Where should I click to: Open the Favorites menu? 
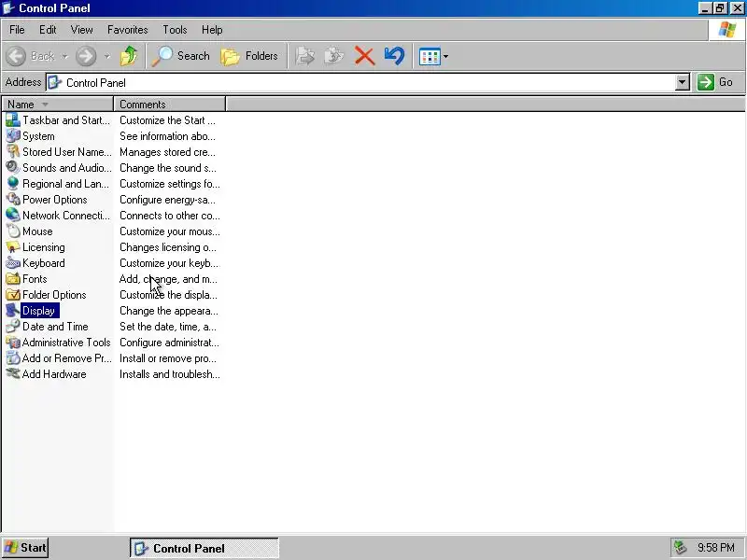click(x=127, y=30)
